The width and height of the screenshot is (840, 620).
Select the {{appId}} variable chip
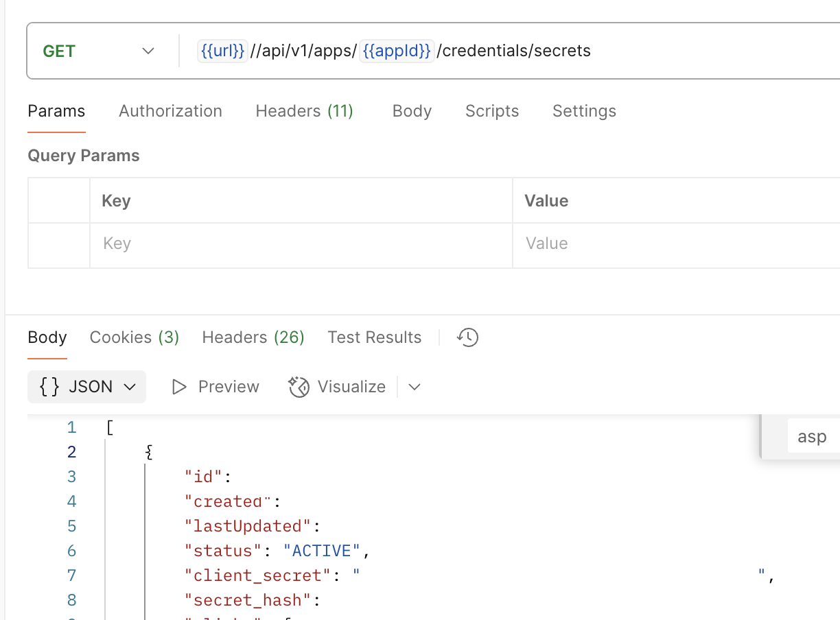tap(397, 50)
